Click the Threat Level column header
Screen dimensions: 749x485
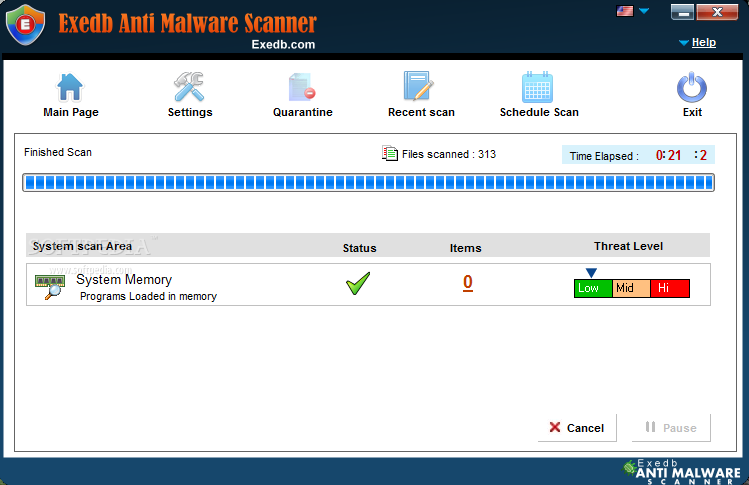point(628,246)
